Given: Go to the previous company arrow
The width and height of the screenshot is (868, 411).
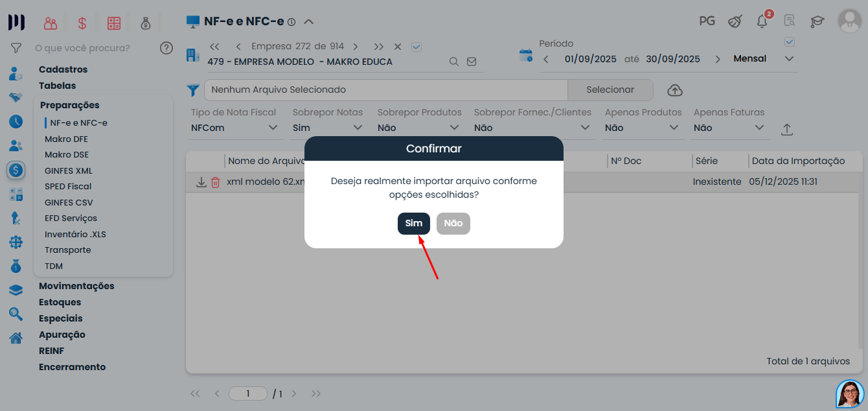Looking at the screenshot, I should click(238, 47).
